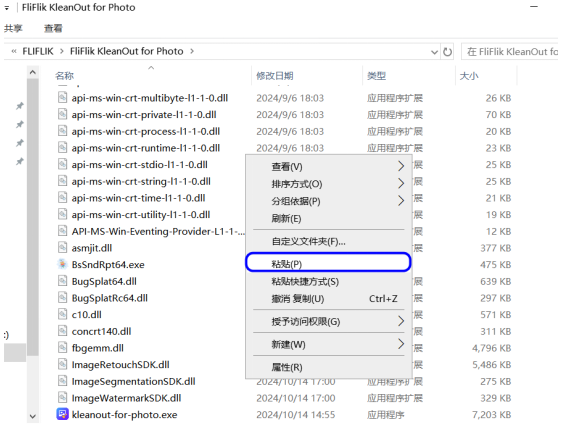Open the 共享 ribbon tab
This screenshot has width=561, height=433.
click(13, 28)
